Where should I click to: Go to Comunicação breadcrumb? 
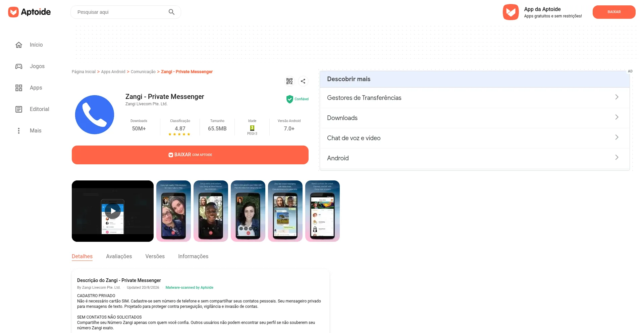click(143, 72)
